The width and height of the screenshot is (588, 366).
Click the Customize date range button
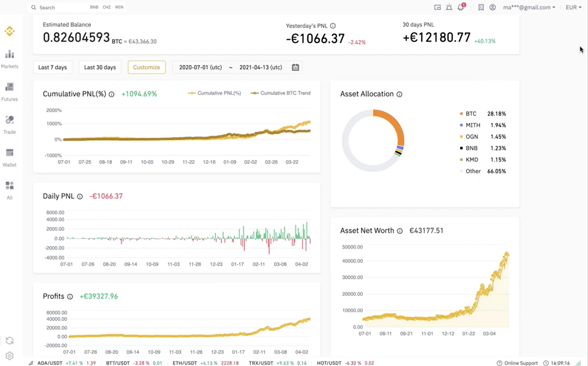tap(146, 67)
